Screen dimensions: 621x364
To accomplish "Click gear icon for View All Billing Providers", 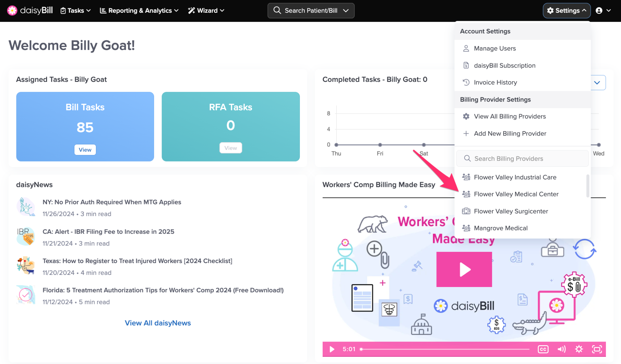I will pos(466,116).
